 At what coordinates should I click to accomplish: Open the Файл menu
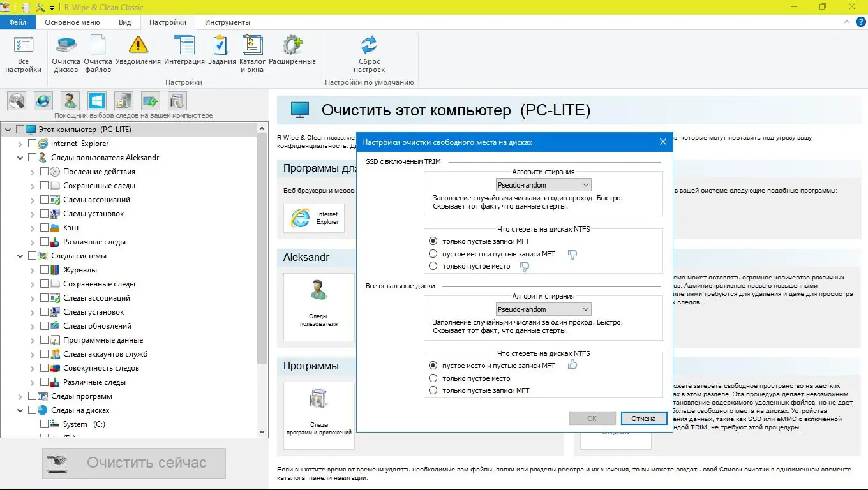pyautogui.click(x=18, y=22)
